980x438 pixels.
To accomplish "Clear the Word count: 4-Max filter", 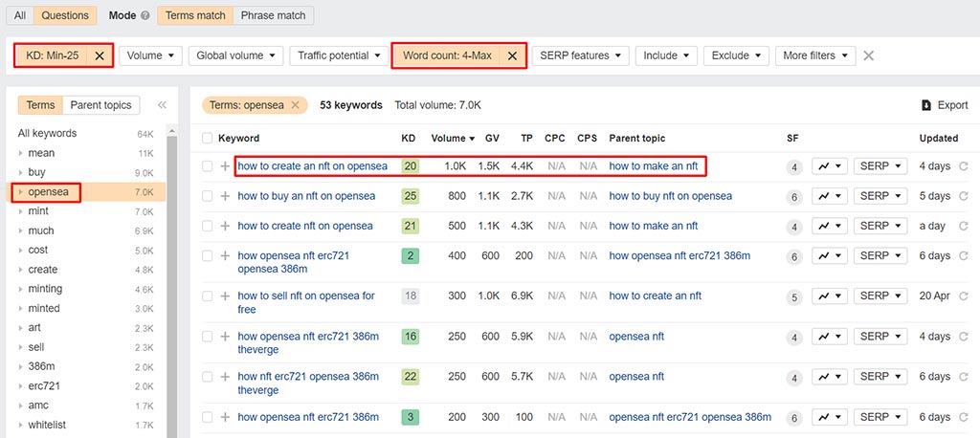I will [x=512, y=55].
